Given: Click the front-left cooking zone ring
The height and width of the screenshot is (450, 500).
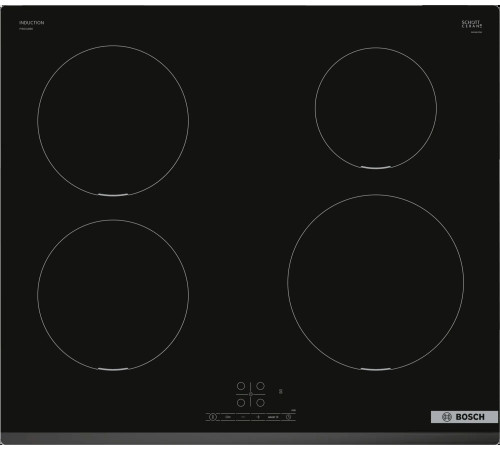Looking at the screenshot, I should coord(113,295).
